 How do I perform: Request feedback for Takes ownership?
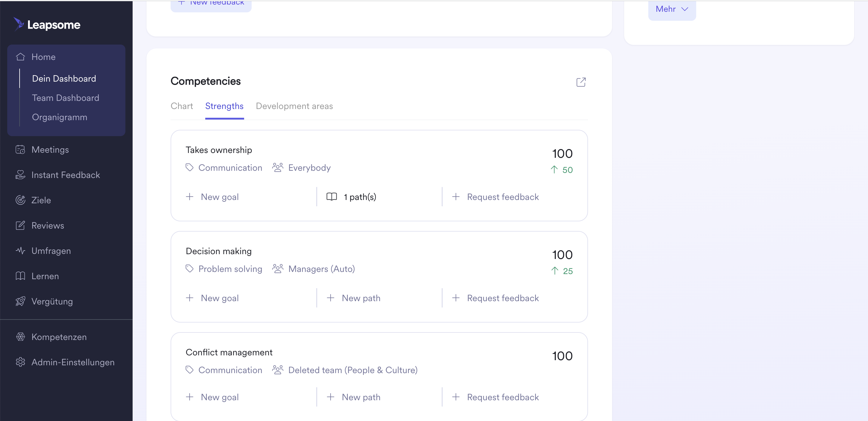click(x=495, y=197)
